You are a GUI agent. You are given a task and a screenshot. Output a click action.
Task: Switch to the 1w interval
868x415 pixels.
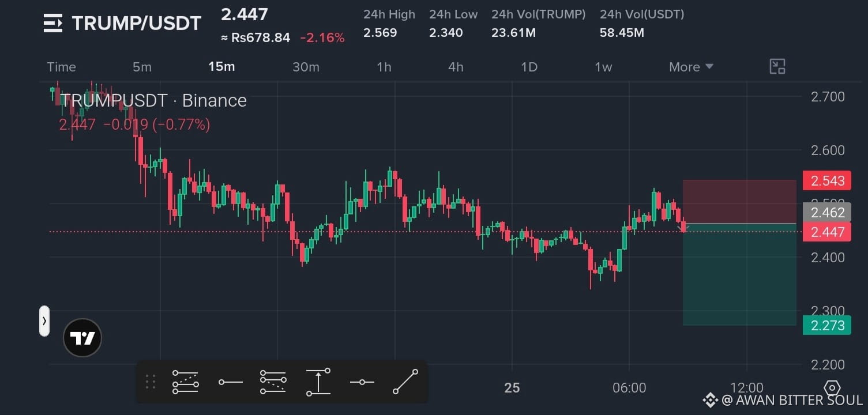coord(603,67)
